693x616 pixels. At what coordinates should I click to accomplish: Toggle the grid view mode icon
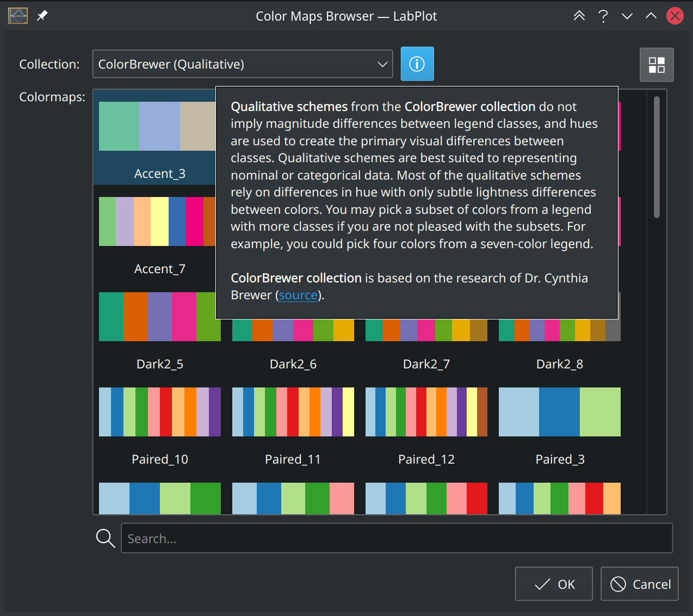657,64
